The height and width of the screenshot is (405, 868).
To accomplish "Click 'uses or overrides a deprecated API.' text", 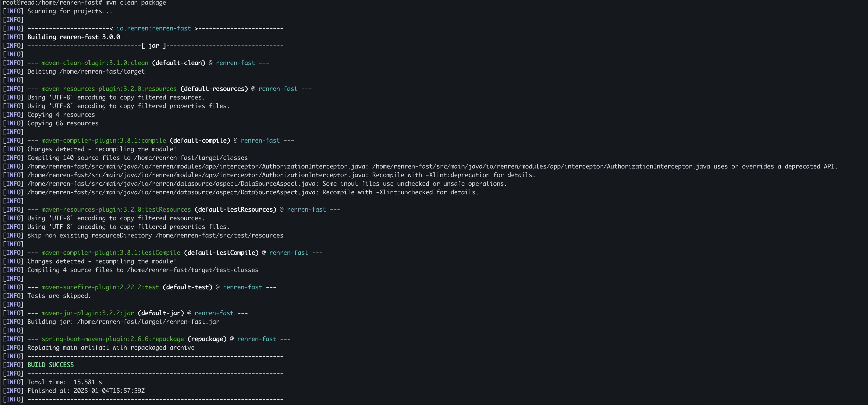I will click(775, 166).
